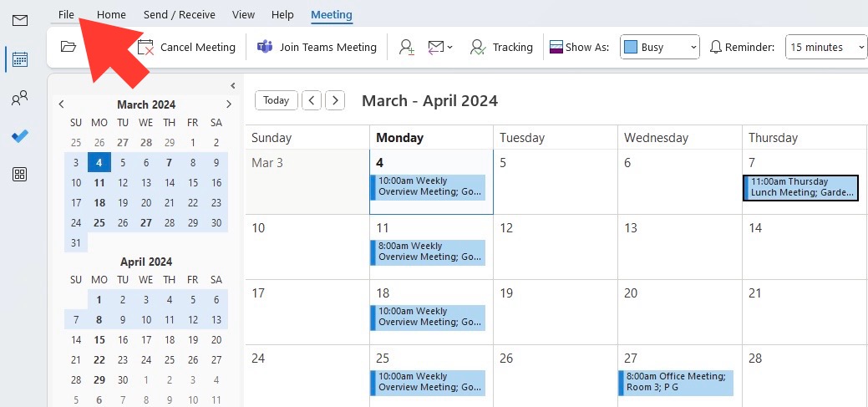Go forward with the calendar next arrow
The width and height of the screenshot is (868, 407).
(x=335, y=100)
